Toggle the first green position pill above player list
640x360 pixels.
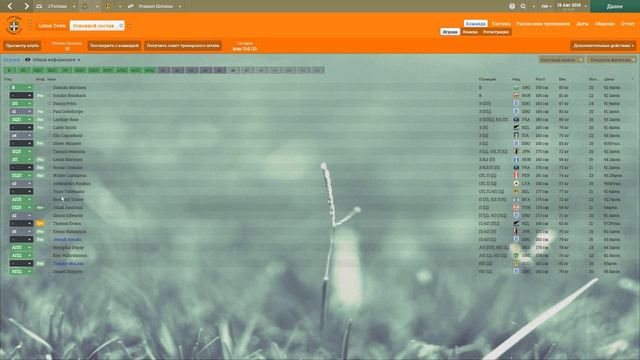tap(9, 70)
